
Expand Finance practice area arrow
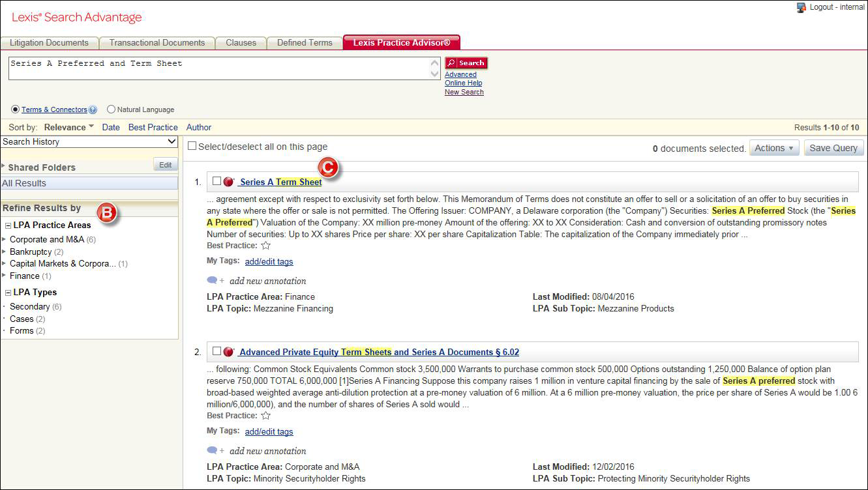click(5, 276)
